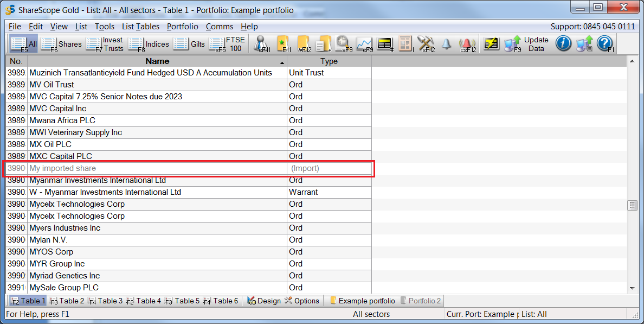Viewport: 644px width, 324px height.
Task: Select the My imported share row
Action: point(157,168)
